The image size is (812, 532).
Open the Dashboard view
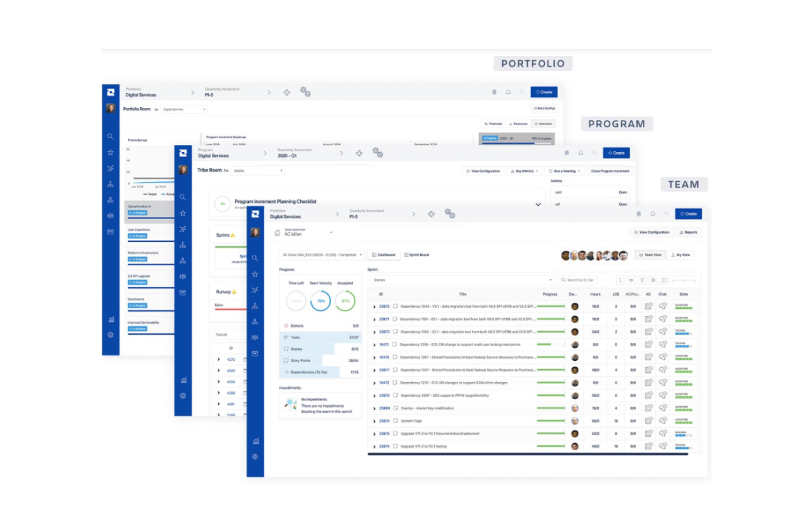coord(384,255)
